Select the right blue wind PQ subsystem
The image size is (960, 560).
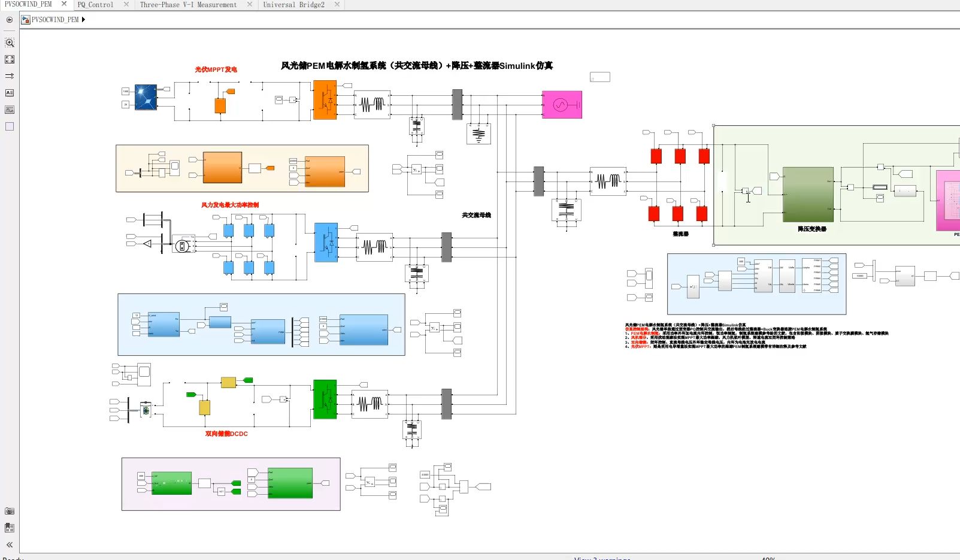[364, 330]
